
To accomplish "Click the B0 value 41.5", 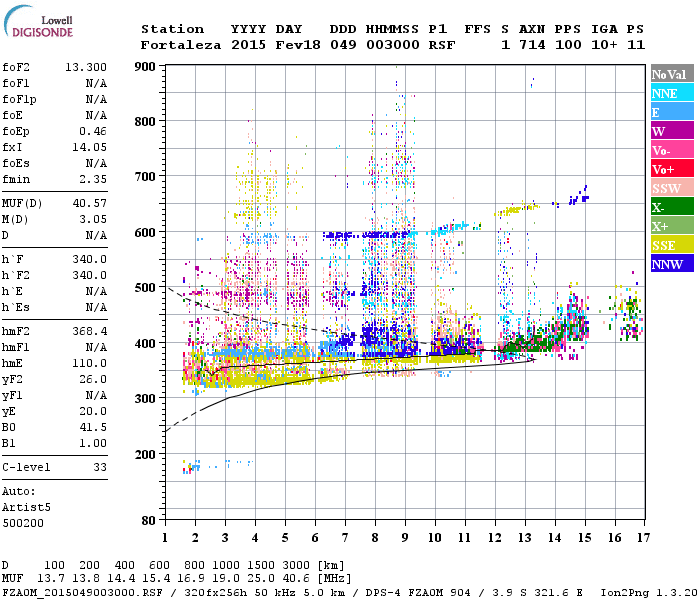I will pos(93,427).
